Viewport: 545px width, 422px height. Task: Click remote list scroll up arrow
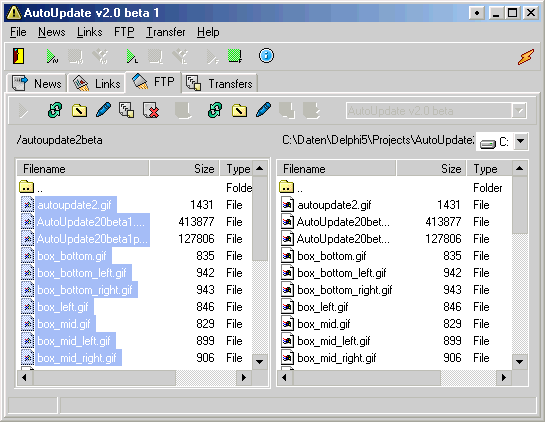(259, 169)
